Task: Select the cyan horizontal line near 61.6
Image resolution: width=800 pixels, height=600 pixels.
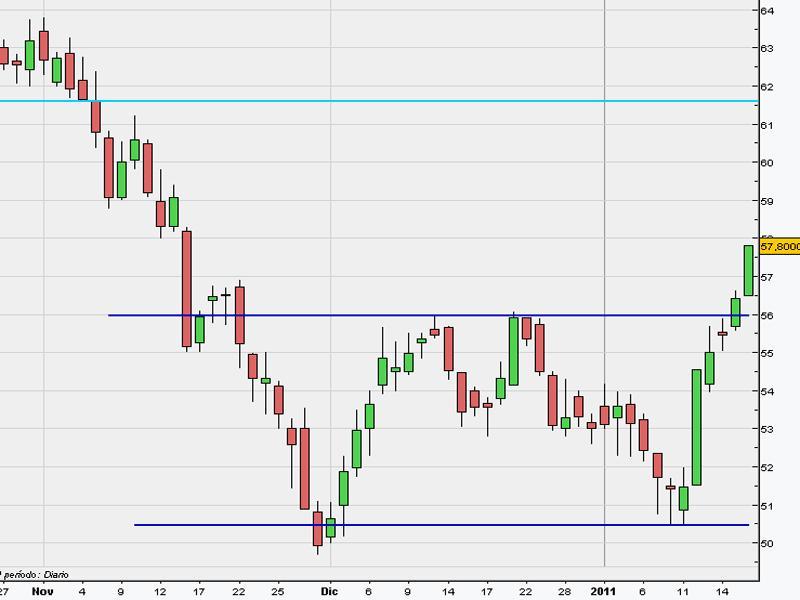Action: (379, 101)
